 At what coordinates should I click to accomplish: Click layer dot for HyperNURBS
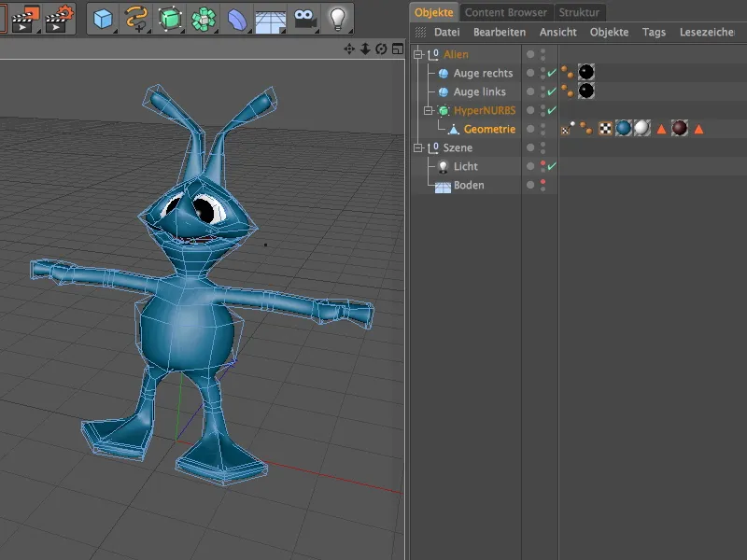[x=530, y=110]
